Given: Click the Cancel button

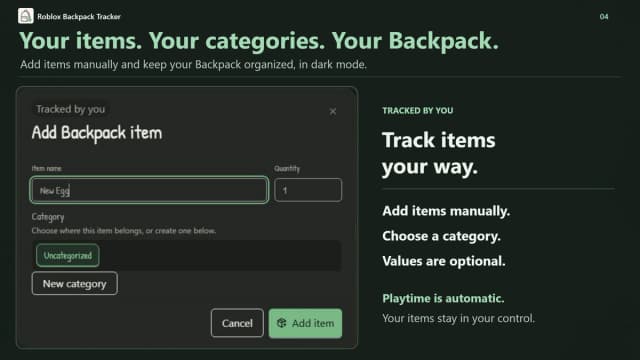Looking at the screenshot, I should (237, 323).
